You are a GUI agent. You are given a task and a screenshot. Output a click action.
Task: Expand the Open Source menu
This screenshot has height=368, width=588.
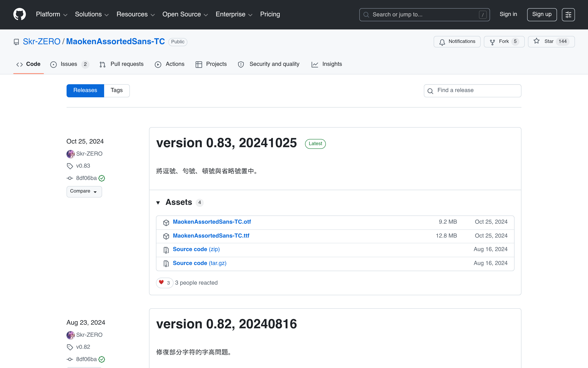click(185, 14)
